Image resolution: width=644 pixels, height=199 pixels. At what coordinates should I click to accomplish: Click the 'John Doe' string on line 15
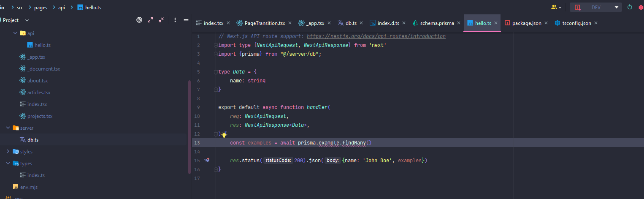[377, 161]
